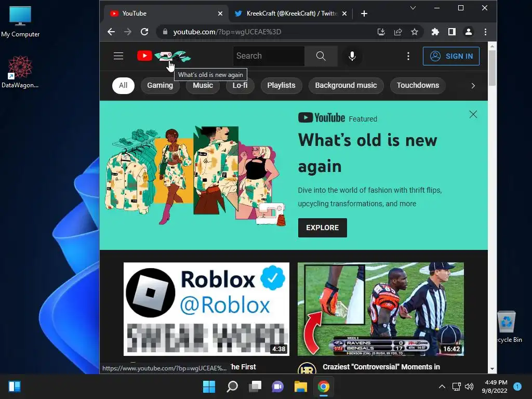
Task: Toggle the Chrome side panel icon
Action: pos(451,32)
